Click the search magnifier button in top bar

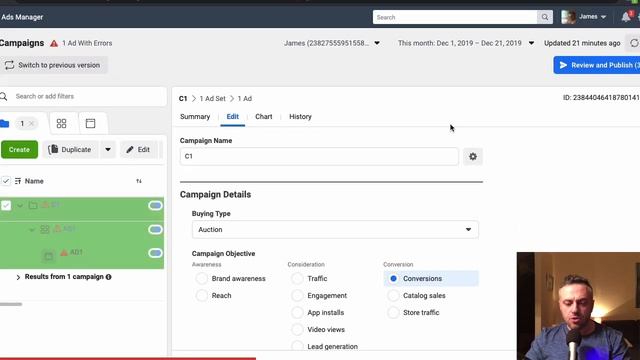tap(545, 17)
